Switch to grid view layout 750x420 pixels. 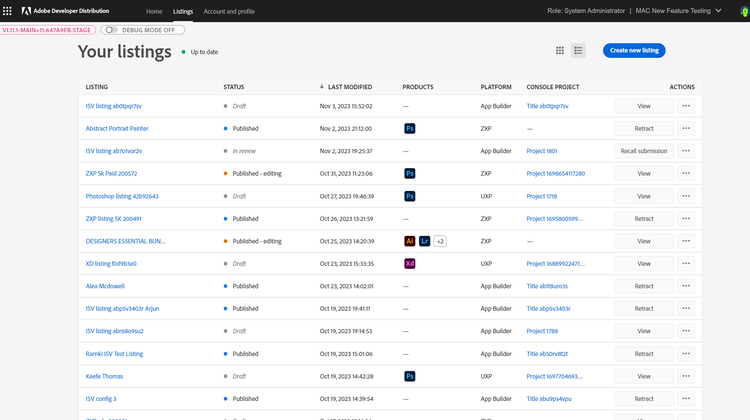tap(559, 51)
